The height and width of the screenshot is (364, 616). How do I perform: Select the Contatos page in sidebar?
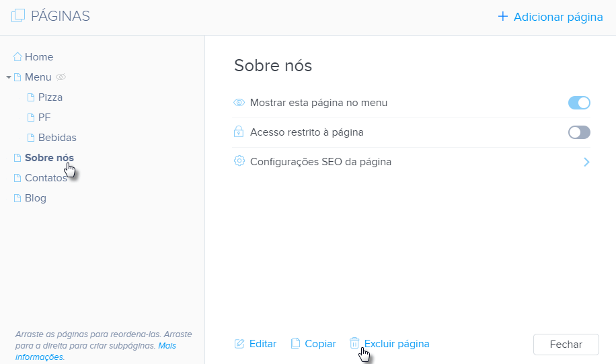click(45, 178)
